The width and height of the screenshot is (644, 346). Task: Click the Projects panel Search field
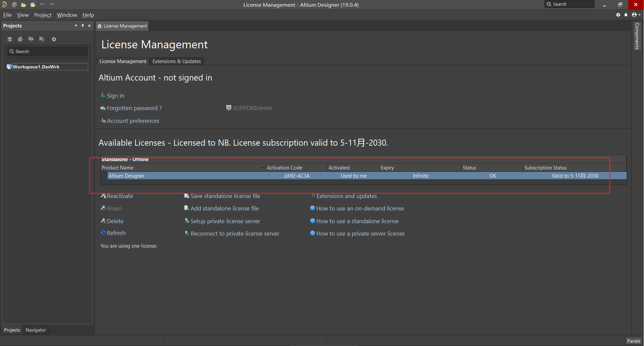tap(47, 51)
